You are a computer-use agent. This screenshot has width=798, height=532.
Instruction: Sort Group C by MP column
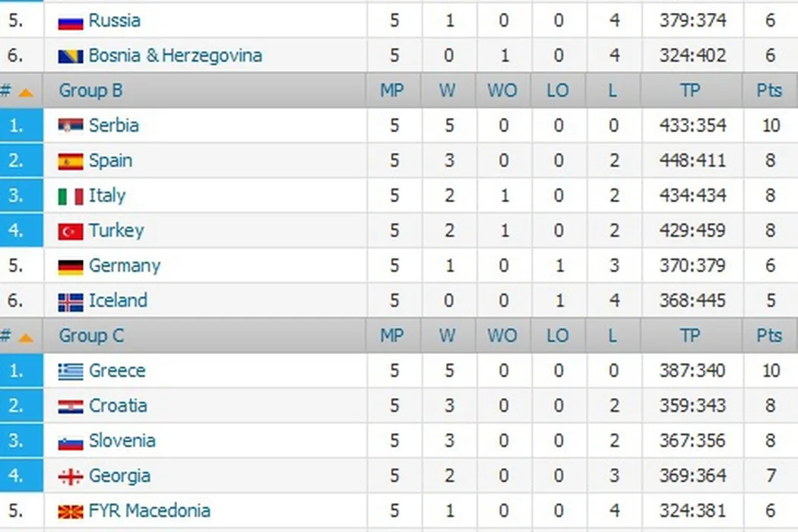[392, 335]
